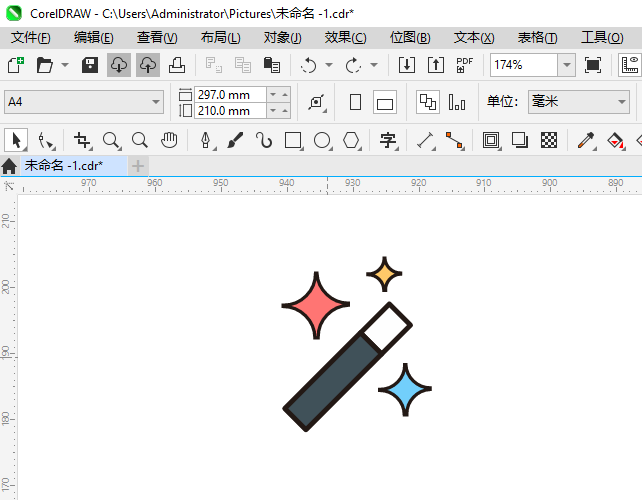Screen dimensions: 642x500
Task: Open the 文本(X) menu
Action: (x=474, y=38)
